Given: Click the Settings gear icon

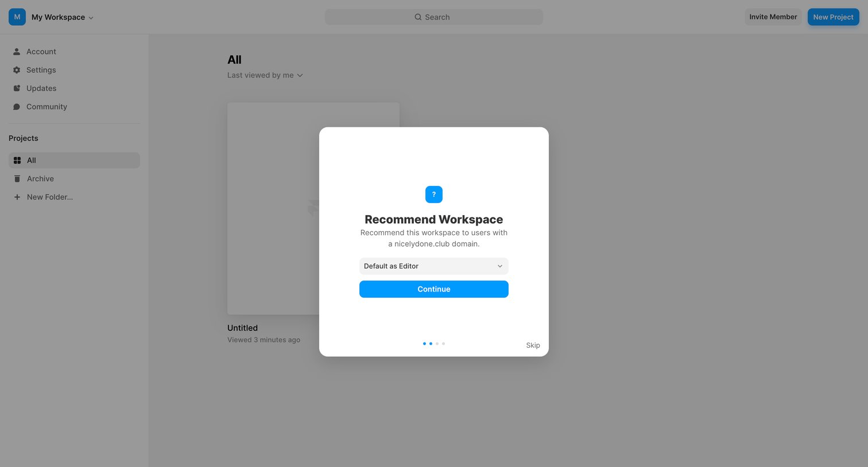Looking at the screenshot, I should [x=17, y=70].
